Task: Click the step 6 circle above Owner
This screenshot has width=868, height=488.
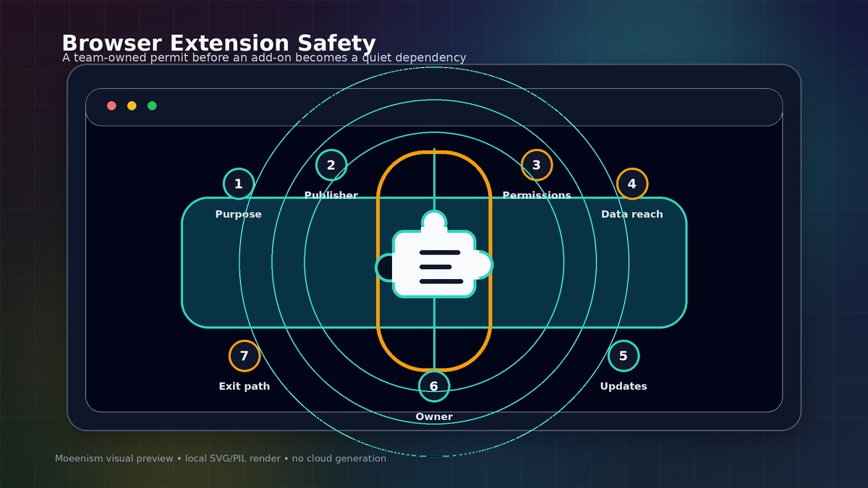Action: [434, 386]
